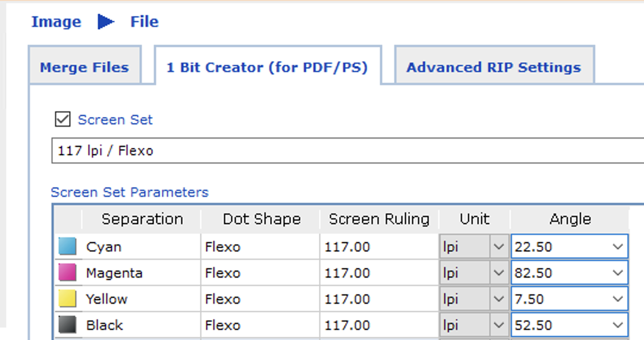
Task: Select the 1 Bit Creator tab
Action: point(267,67)
